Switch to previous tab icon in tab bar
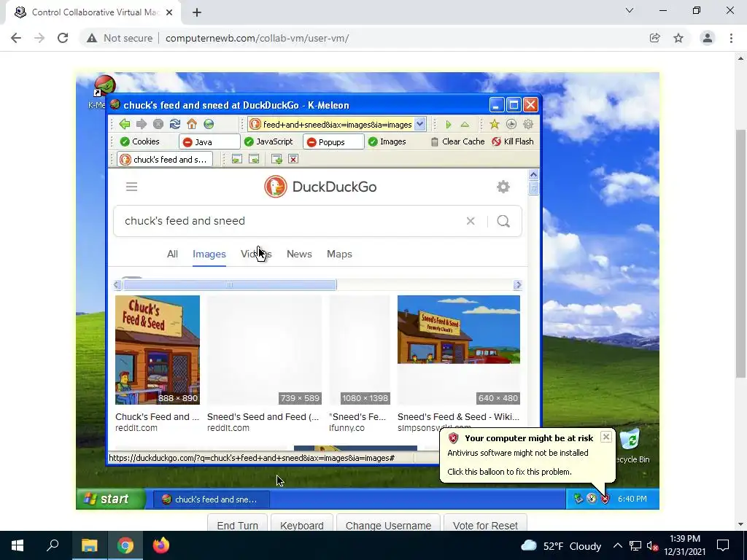Viewport: 747px width, 560px height. pyautogui.click(x=237, y=159)
